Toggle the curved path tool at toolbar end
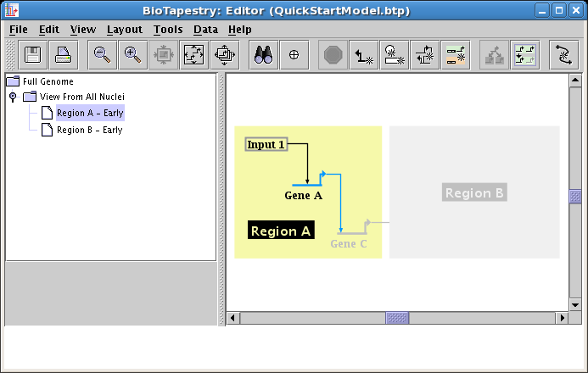588x373 pixels. click(563, 54)
